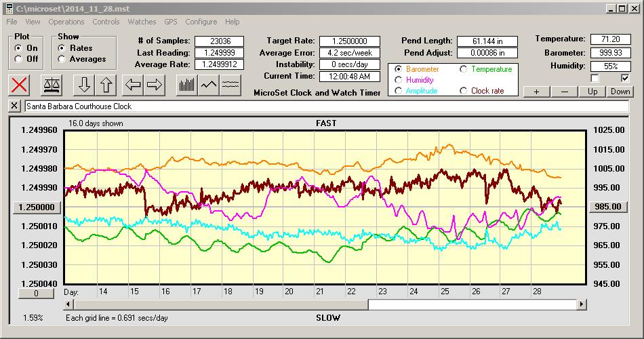Click the Temperature value field 71.20
644x339 pixels.
(x=610, y=39)
